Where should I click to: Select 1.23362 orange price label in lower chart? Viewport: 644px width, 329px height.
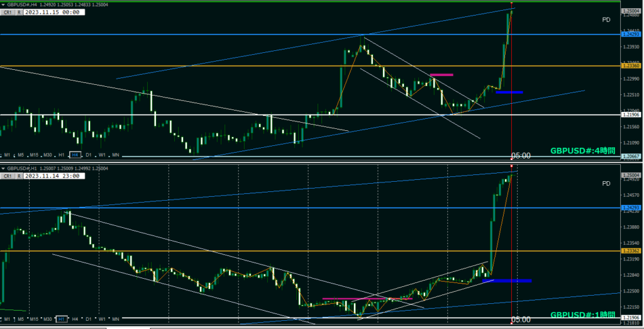pos(632,251)
